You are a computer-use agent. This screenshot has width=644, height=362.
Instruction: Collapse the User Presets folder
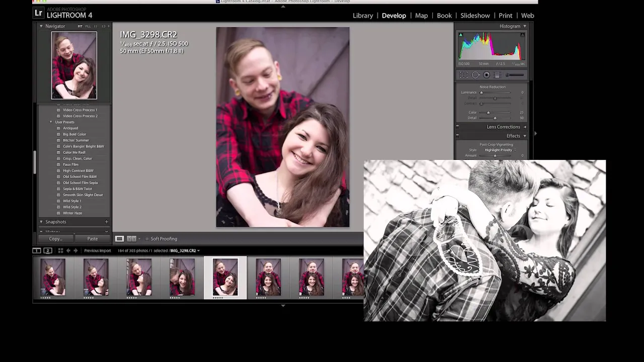click(51, 122)
